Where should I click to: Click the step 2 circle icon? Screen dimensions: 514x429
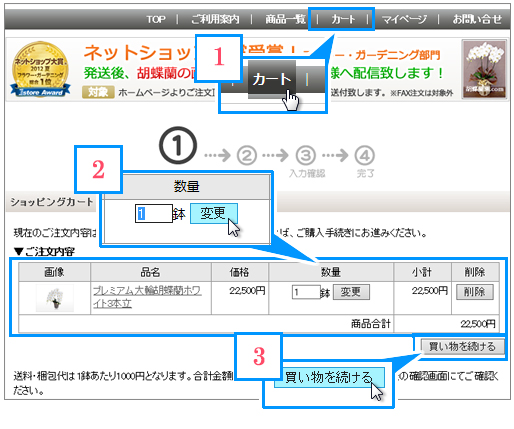coord(247,155)
